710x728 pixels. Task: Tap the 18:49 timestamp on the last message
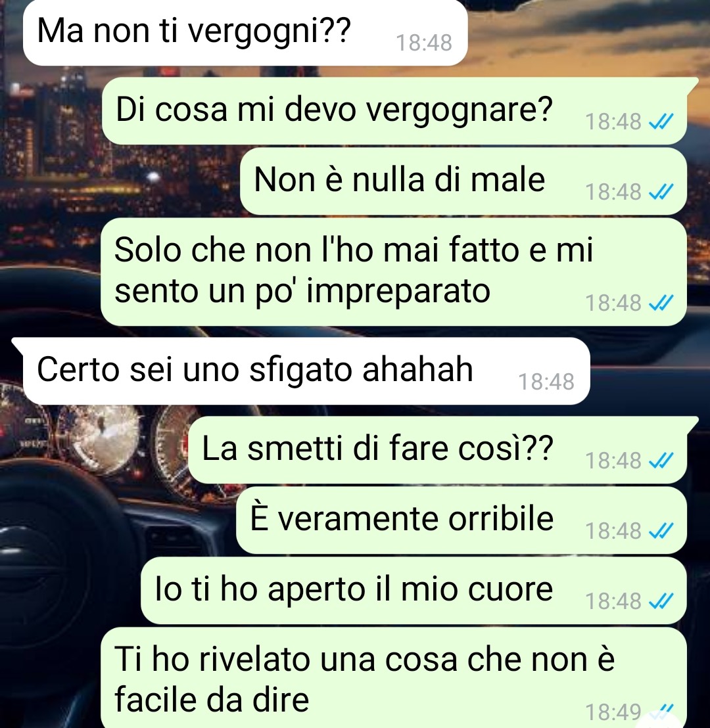[x=613, y=713]
